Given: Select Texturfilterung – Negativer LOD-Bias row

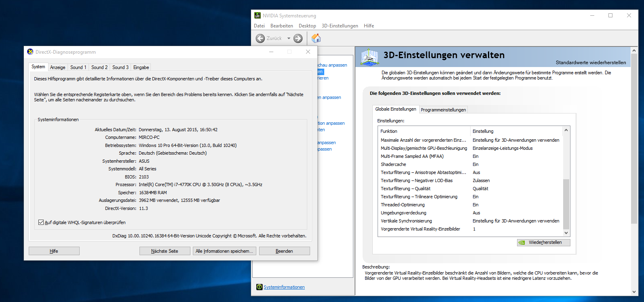Looking at the screenshot, I should tap(470, 180).
